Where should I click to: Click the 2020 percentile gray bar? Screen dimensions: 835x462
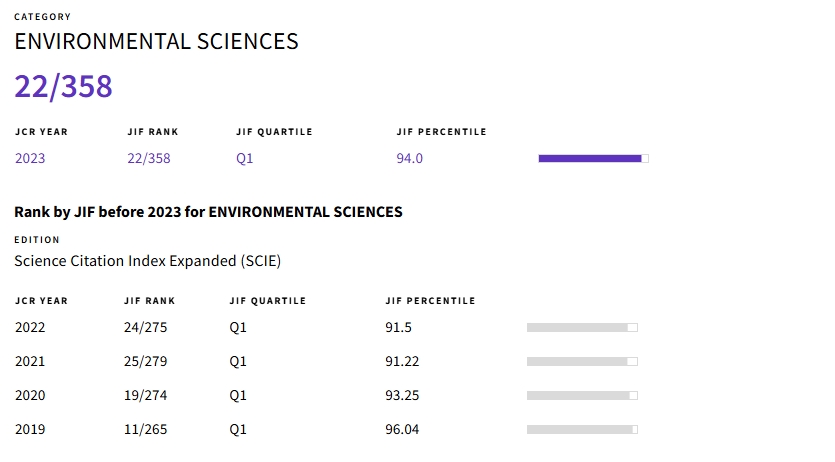(x=582, y=396)
